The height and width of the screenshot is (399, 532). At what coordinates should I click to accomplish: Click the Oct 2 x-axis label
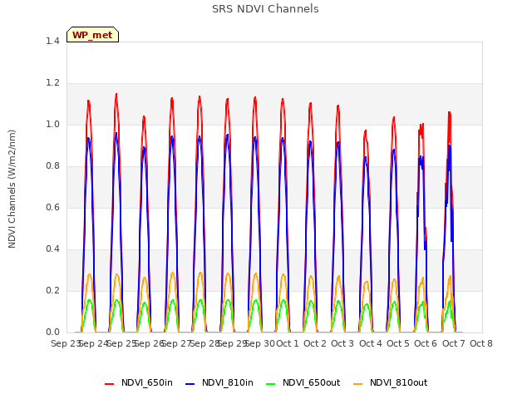coord(315,343)
